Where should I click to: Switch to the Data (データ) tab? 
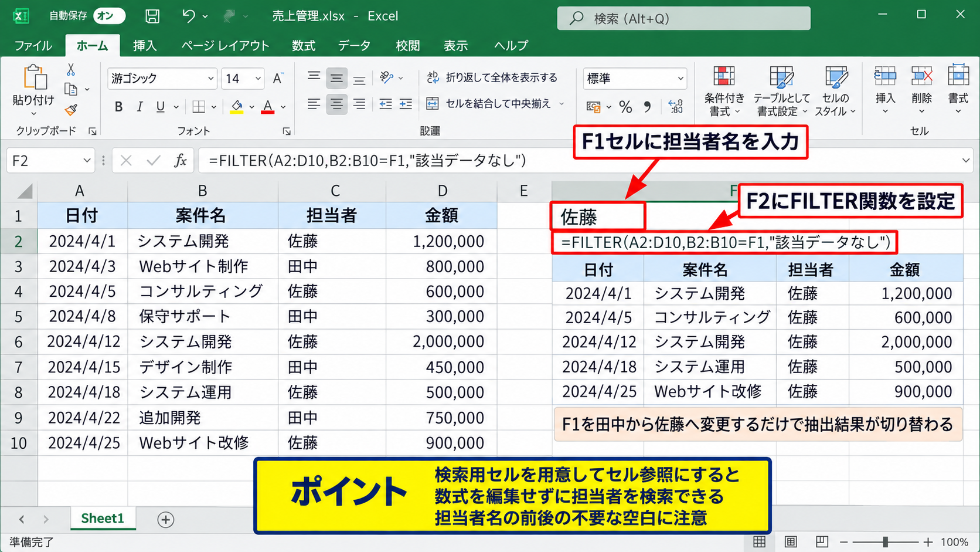(x=354, y=46)
